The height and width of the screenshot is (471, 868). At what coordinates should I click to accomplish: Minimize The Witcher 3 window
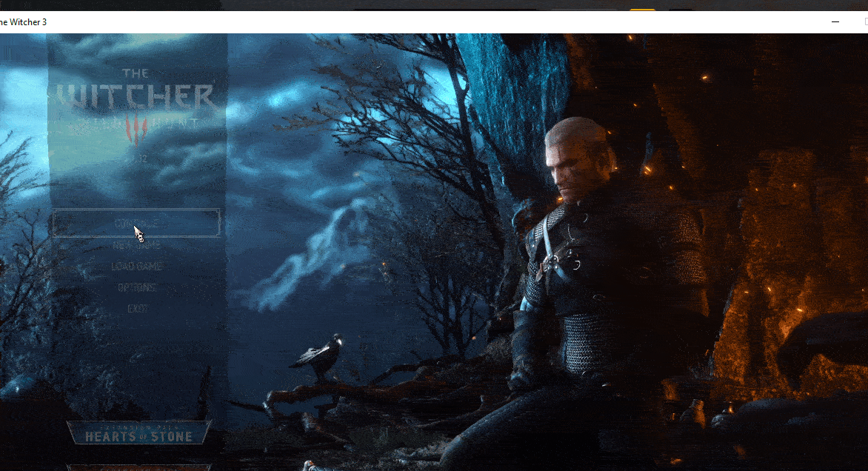coord(835,22)
